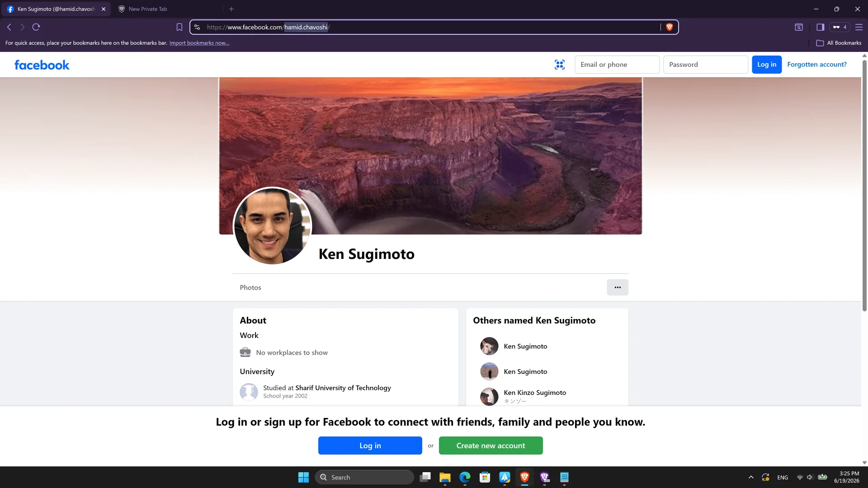Click the blue Log in button in bottom banner
This screenshot has width=868, height=488.
click(x=370, y=446)
